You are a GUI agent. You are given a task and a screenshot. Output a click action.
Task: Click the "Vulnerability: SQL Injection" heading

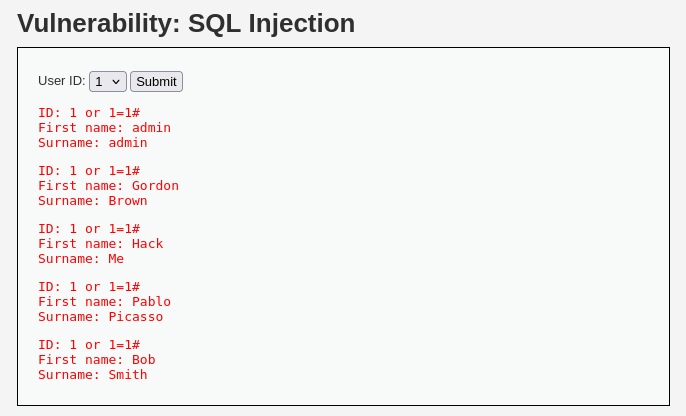pyautogui.click(x=186, y=23)
